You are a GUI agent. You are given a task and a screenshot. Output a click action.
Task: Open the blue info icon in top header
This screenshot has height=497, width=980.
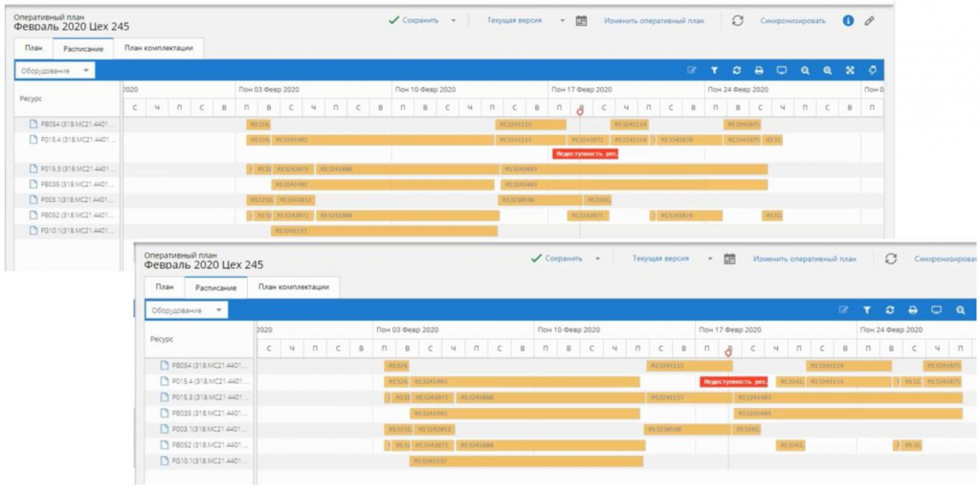pos(848,21)
